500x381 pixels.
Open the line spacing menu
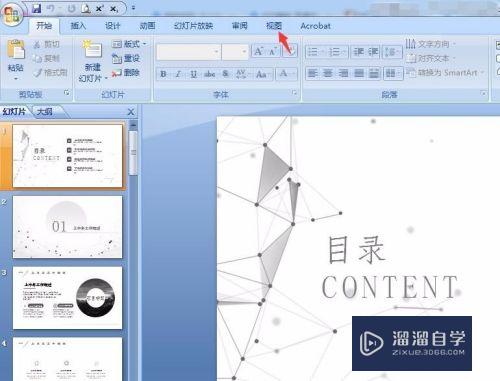(392, 52)
